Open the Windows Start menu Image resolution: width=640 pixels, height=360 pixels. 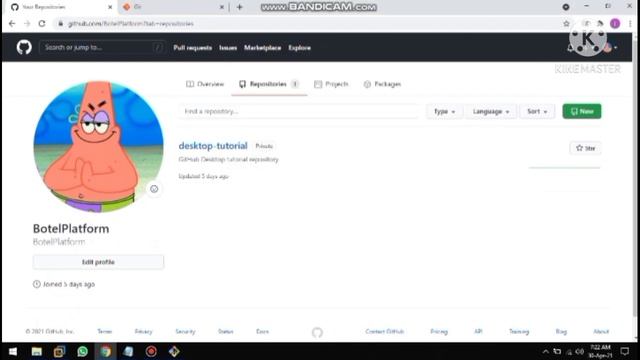tap(13, 351)
